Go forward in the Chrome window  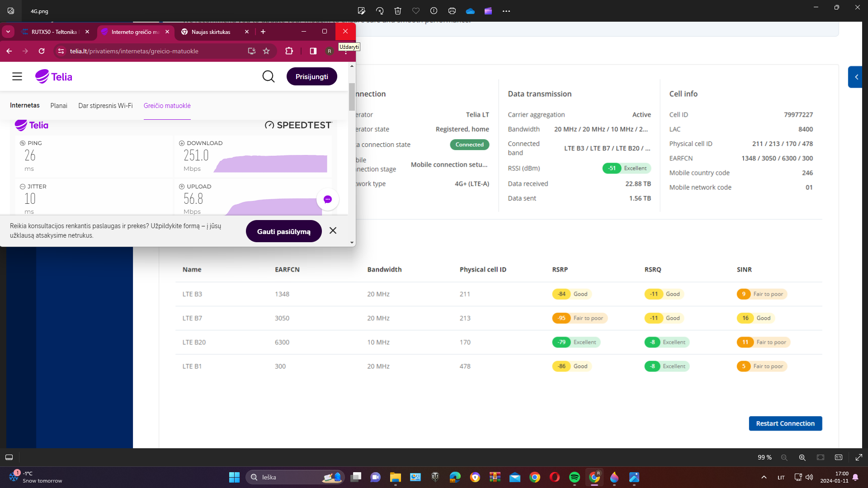pyautogui.click(x=25, y=51)
